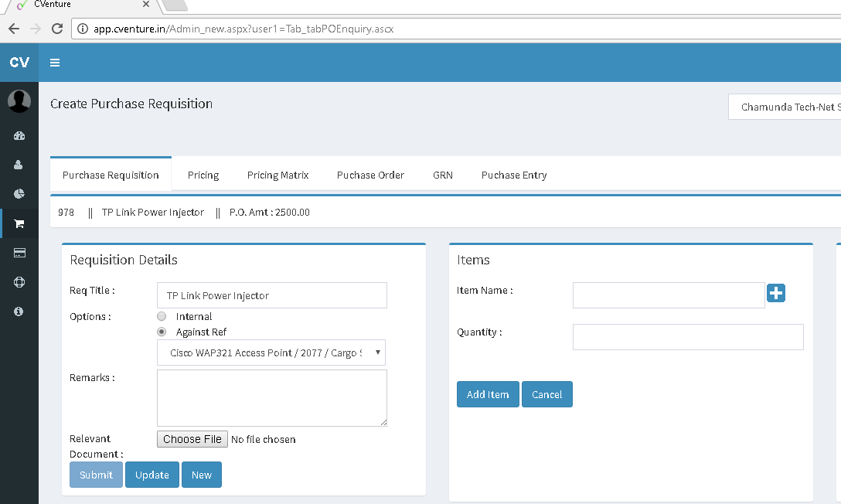The image size is (841, 504).
Task: Switch to the Purchase Requisition tab
Action: [x=111, y=175]
